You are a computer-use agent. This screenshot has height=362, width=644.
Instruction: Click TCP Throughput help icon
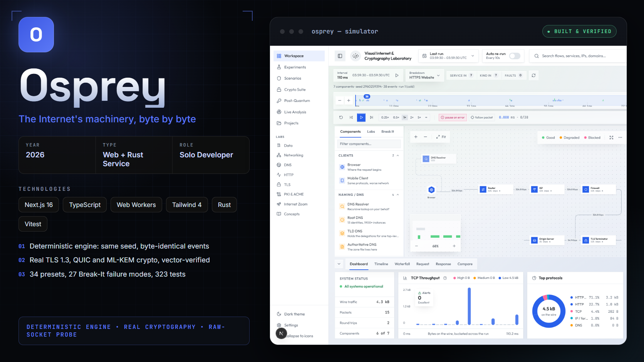pos(445,278)
